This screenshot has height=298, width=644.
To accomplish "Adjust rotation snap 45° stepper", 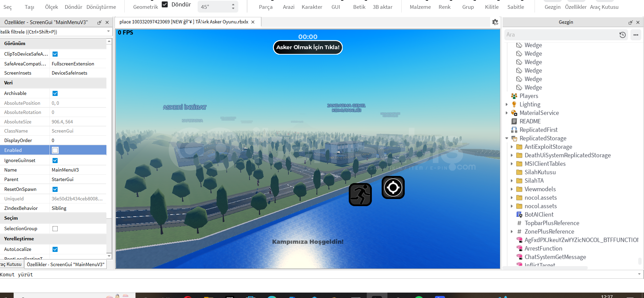I will click(x=233, y=6).
